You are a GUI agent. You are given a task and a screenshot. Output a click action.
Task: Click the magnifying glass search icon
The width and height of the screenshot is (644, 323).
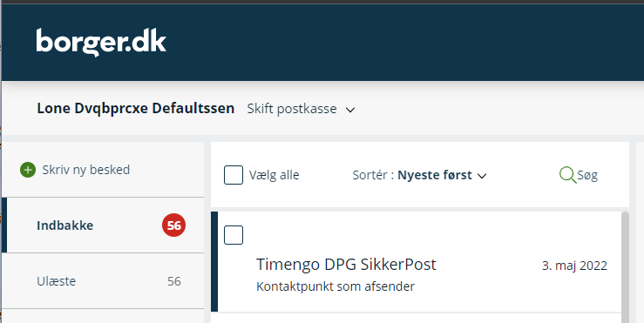567,175
